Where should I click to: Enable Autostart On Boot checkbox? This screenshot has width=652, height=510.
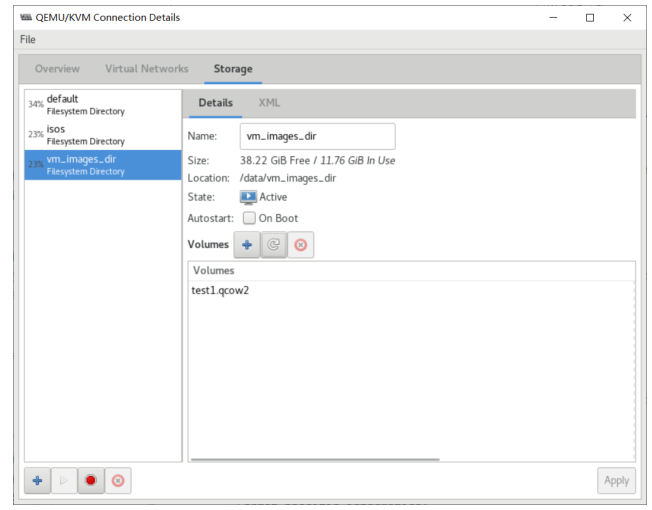(x=248, y=218)
